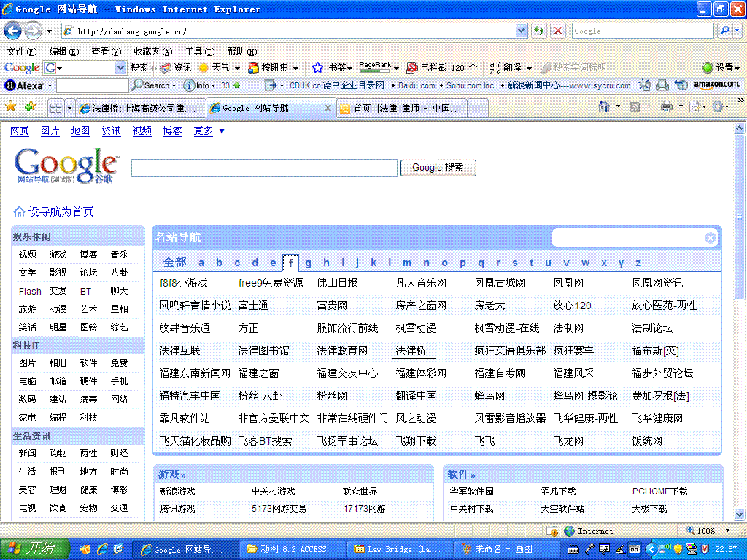This screenshot has height=560, width=747.
Task: Open the Tools gear icon in the command bar
Action: [x=718, y=106]
